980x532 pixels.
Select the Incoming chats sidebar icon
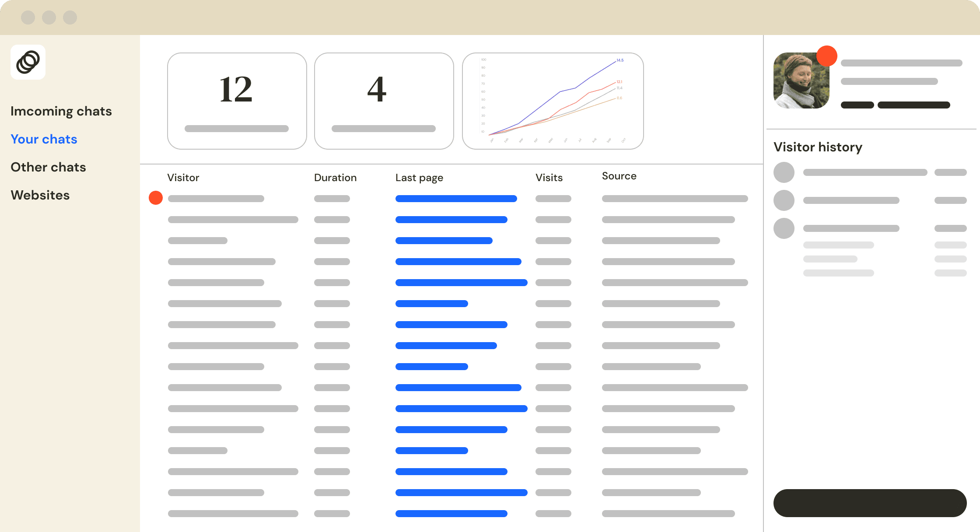click(x=61, y=111)
